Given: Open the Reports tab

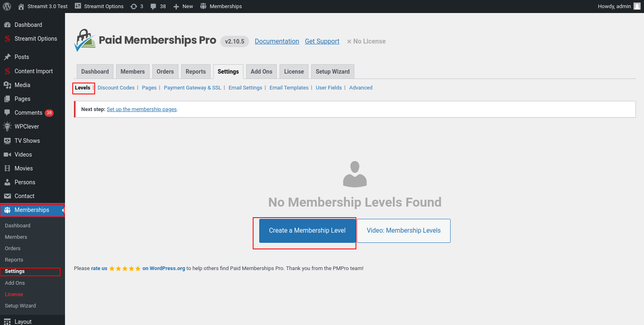Looking at the screenshot, I should [x=196, y=72].
